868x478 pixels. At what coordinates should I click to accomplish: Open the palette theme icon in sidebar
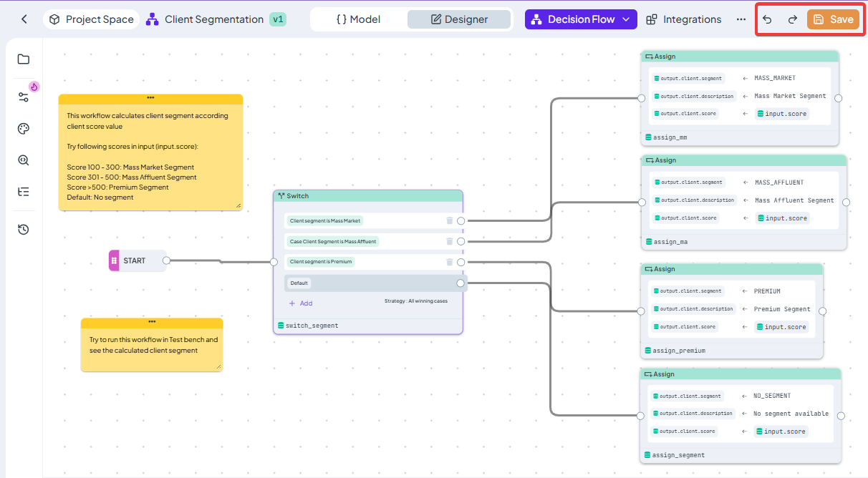(x=24, y=129)
